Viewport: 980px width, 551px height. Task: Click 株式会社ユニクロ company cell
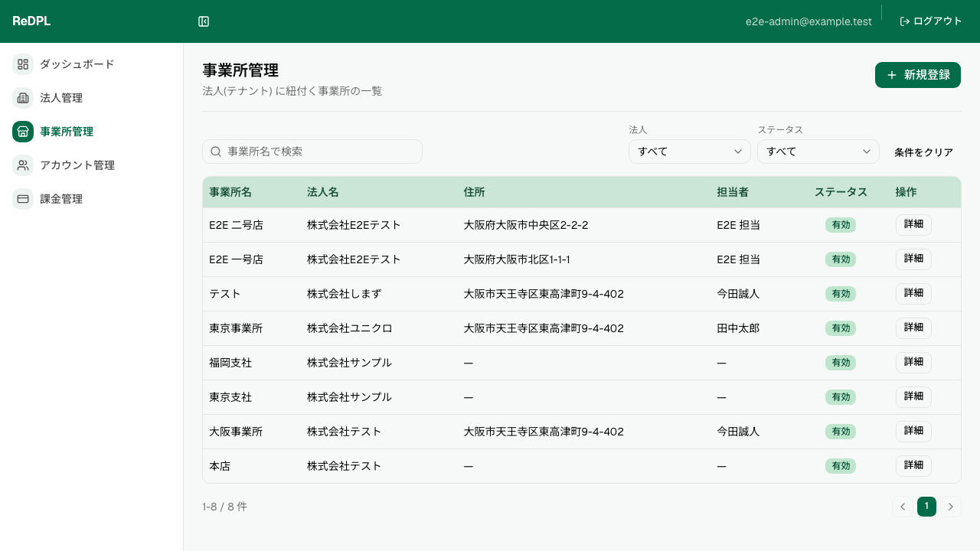click(x=350, y=328)
